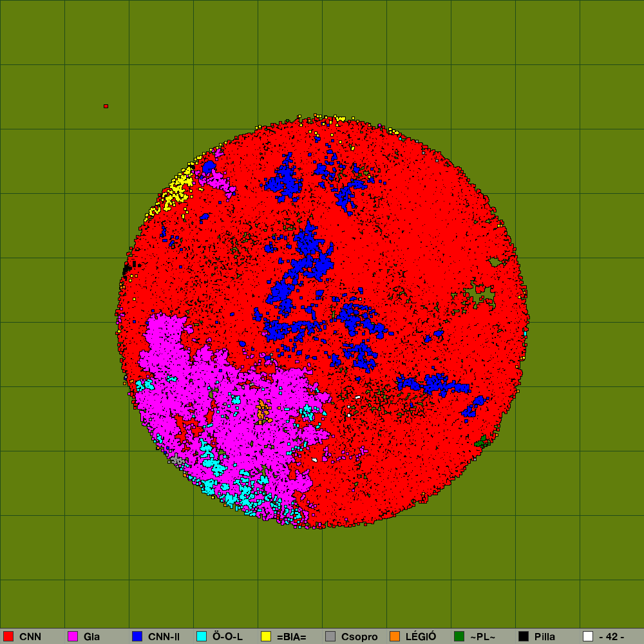Click the orange LÉGIÓ legend swatch
Screen dimensions: 644x644
[395, 636]
